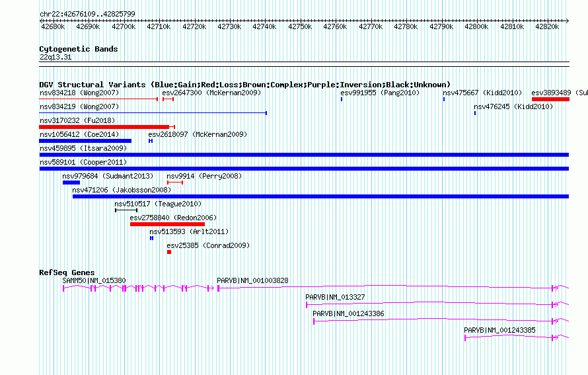Viewport: 588px width, 375px height.
Task: Select esv2758840 (Redon2006) red bar
Action: tap(167, 224)
